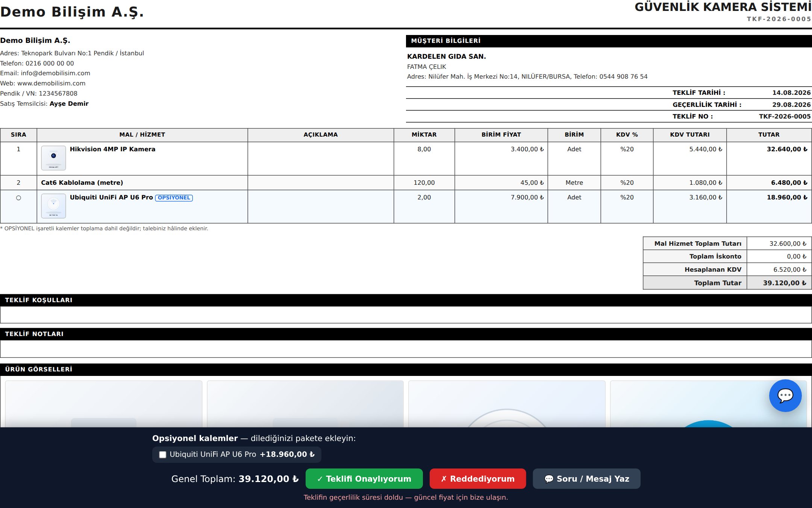Open the blue chat bubble button
This screenshot has height=508, width=812.
[785, 395]
